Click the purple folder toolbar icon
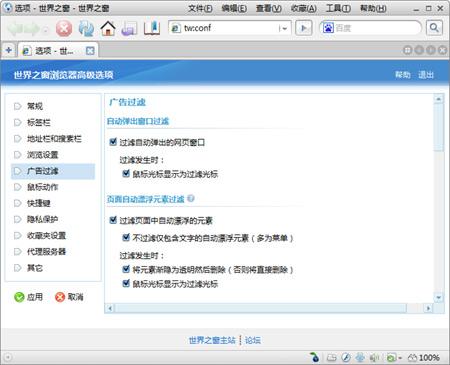 tap(129, 29)
